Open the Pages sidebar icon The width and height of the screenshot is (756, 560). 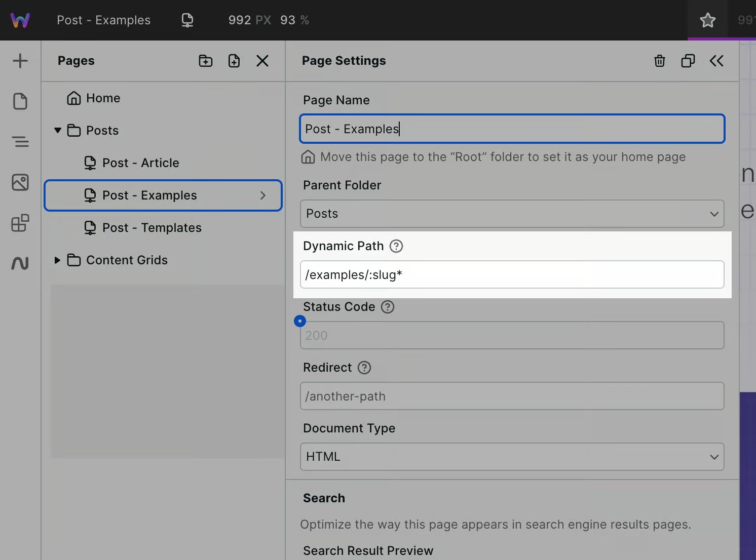tap(20, 101)
